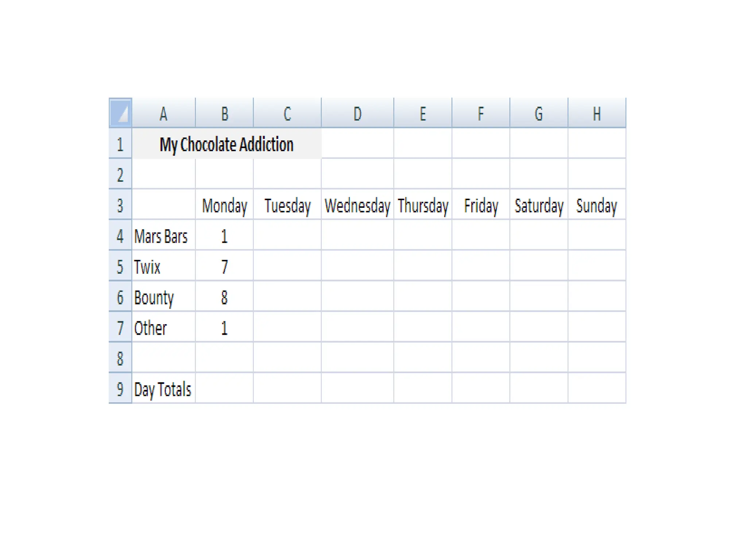This screenshot has height=560, width=747.
Task: Click the Select All corner triangle
Action: coord(120,113)
